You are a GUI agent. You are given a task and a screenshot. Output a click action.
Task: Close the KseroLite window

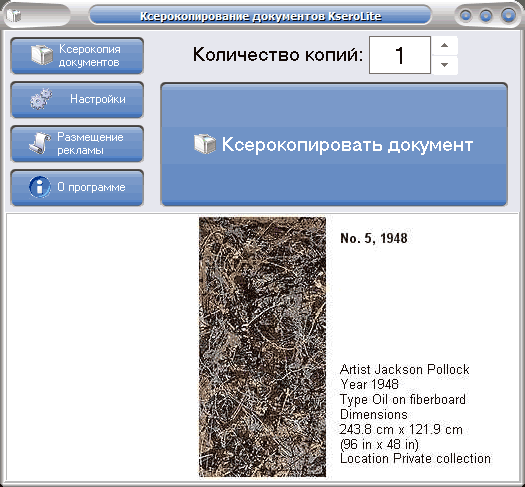click(508, 15)
